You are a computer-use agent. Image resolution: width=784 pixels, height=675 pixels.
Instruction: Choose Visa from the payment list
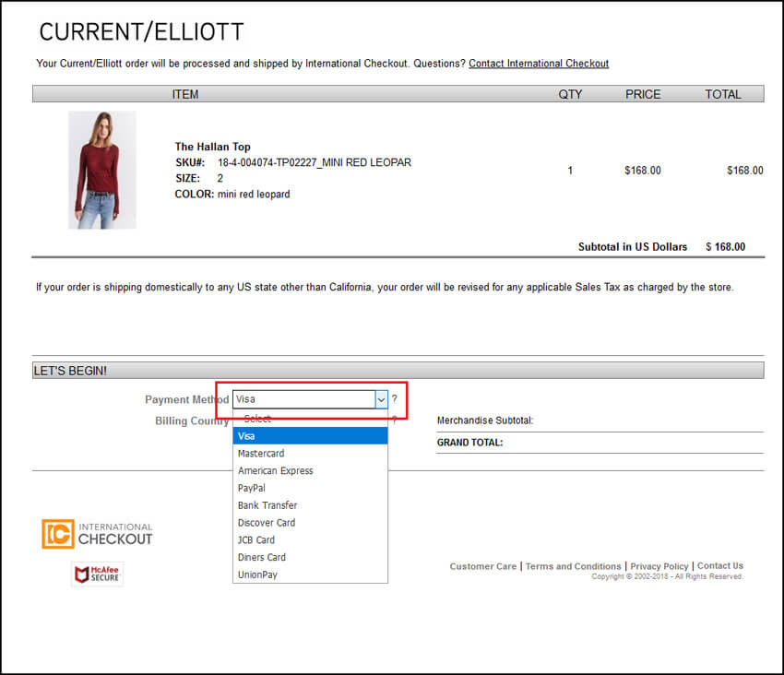(310, 436)
